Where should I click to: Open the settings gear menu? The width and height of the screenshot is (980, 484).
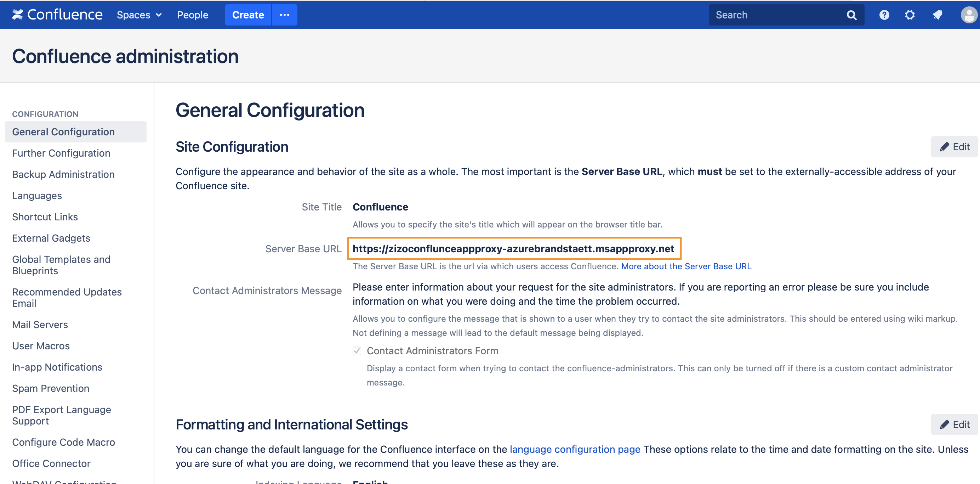910,15
